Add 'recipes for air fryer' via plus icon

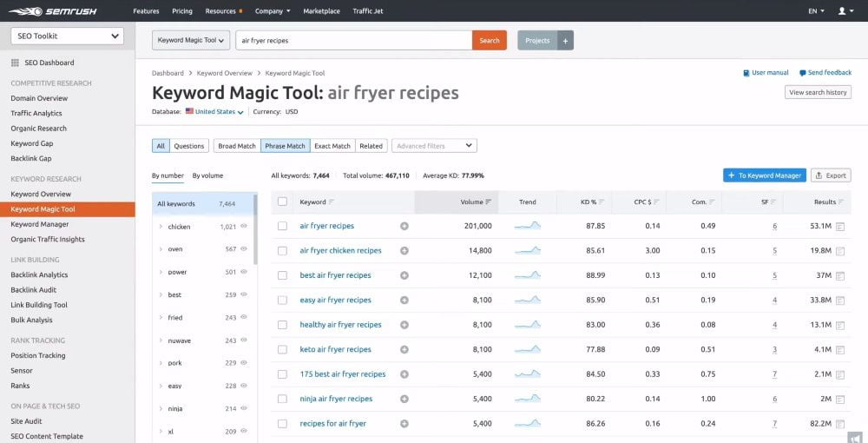[404, 424]
